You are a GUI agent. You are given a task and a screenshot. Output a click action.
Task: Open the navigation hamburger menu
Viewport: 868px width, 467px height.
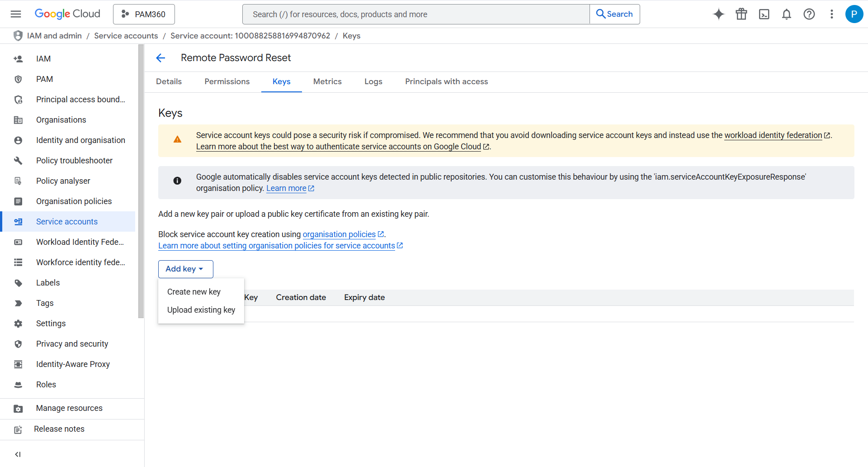(x=15, y=14)
